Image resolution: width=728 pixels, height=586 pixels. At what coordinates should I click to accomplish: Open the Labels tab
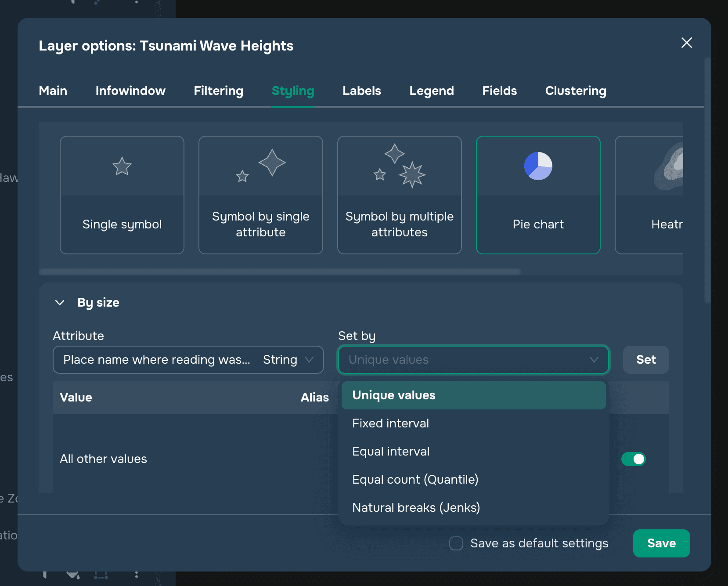[x=362, y=90]
